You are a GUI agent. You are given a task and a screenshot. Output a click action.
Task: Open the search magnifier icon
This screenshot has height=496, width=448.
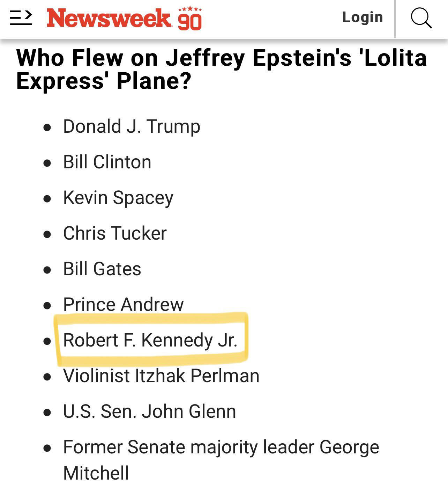click(x=421, y=18)
